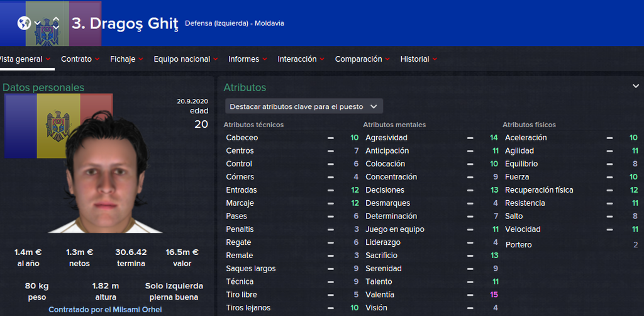
Task: Collapse the Atributos panel chevron
Action: [635, 86]
